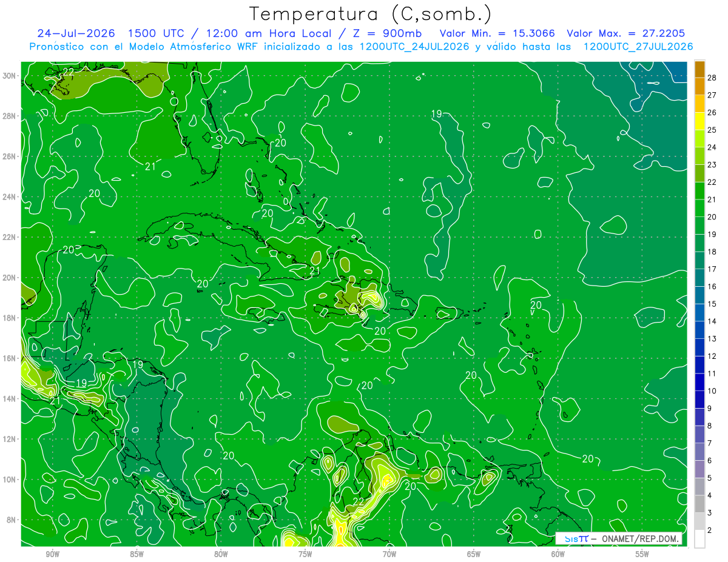
Task: Click the '22N' latitude axis label
Action: pyautogui.click(x=10, y=237)
